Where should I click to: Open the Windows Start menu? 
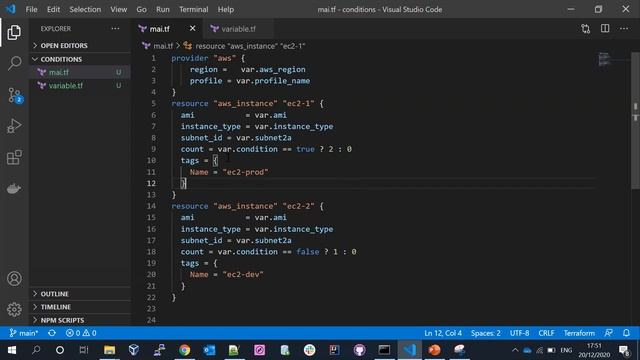12,350
